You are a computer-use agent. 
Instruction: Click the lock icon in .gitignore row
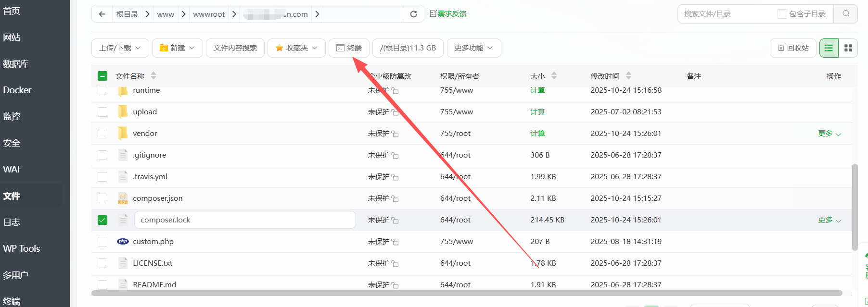coord(395,155)
